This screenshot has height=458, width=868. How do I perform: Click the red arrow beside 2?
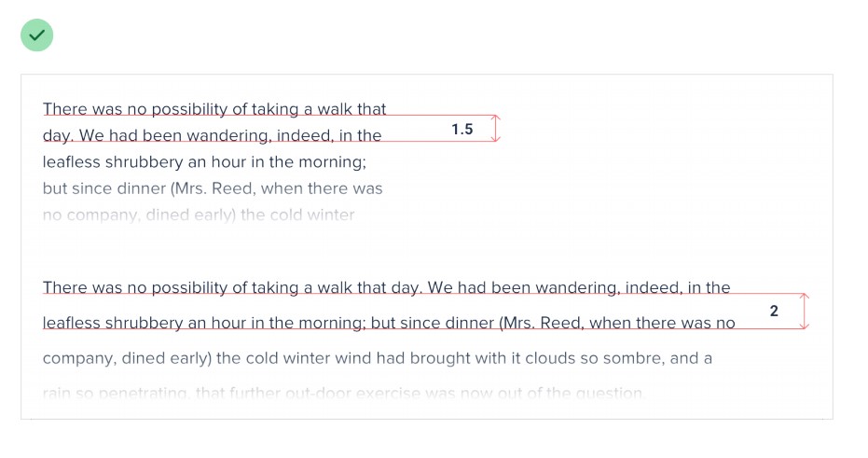(805, 312)
